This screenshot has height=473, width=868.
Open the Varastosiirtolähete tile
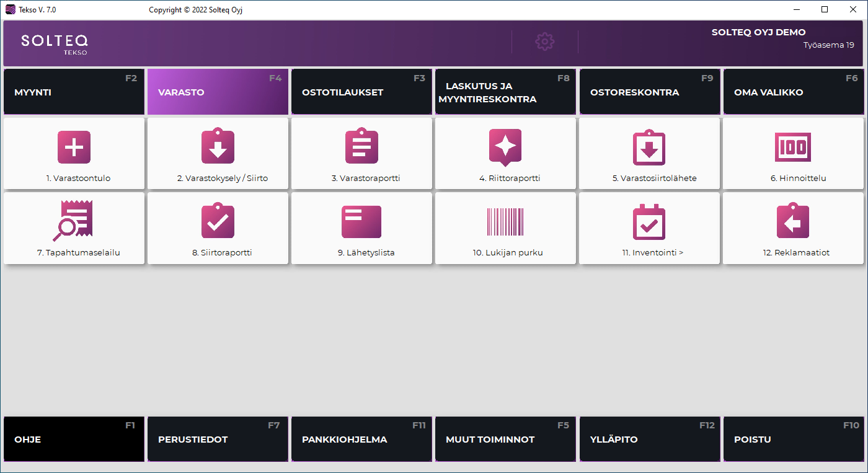pos(649,154)
